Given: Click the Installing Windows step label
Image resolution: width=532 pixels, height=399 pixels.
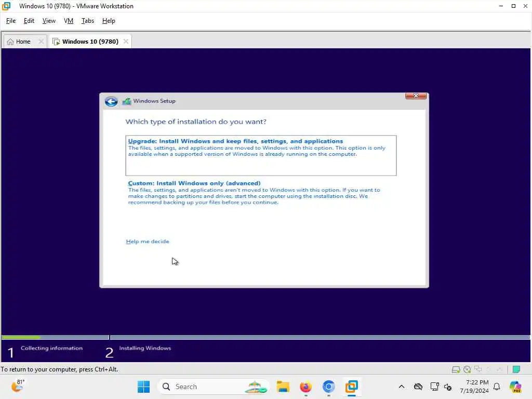Looking at the screenshot, I should tap(145, 348).
